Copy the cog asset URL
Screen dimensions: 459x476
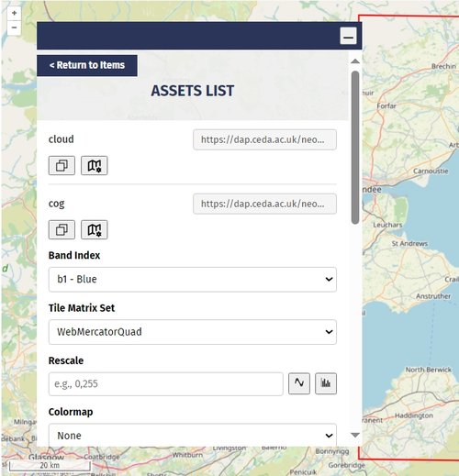pos(62,229)
